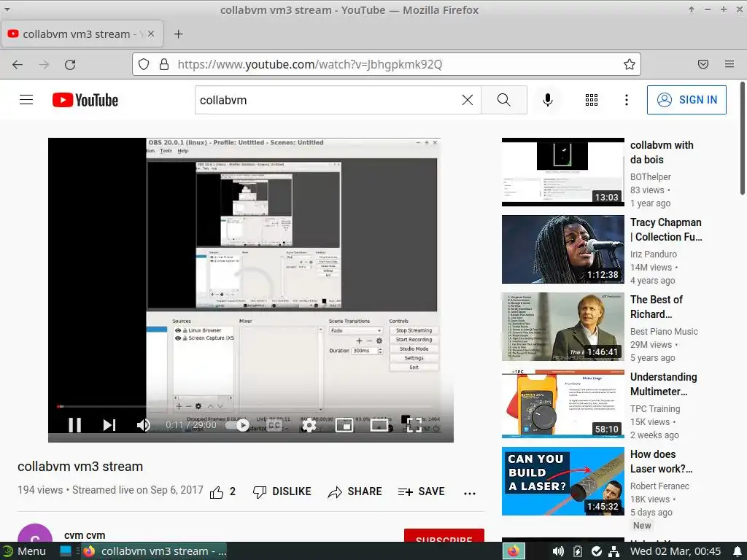747x560 pixels.
Task: Open the window menu arrow in titlebar
Action: pos(7,9)
